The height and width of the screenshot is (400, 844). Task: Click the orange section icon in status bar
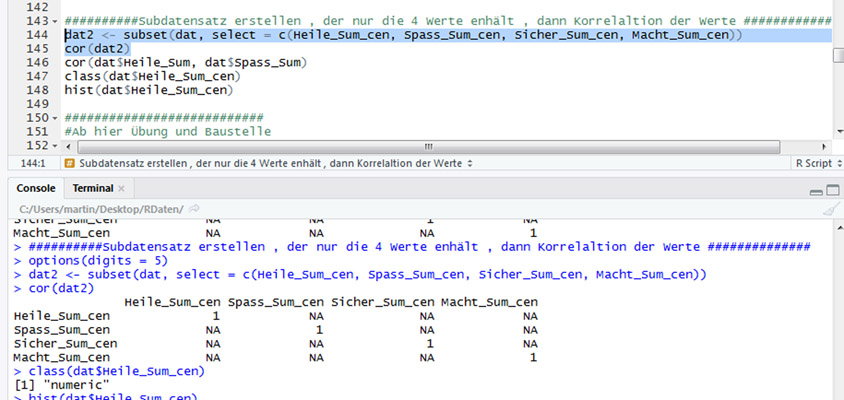69,162
